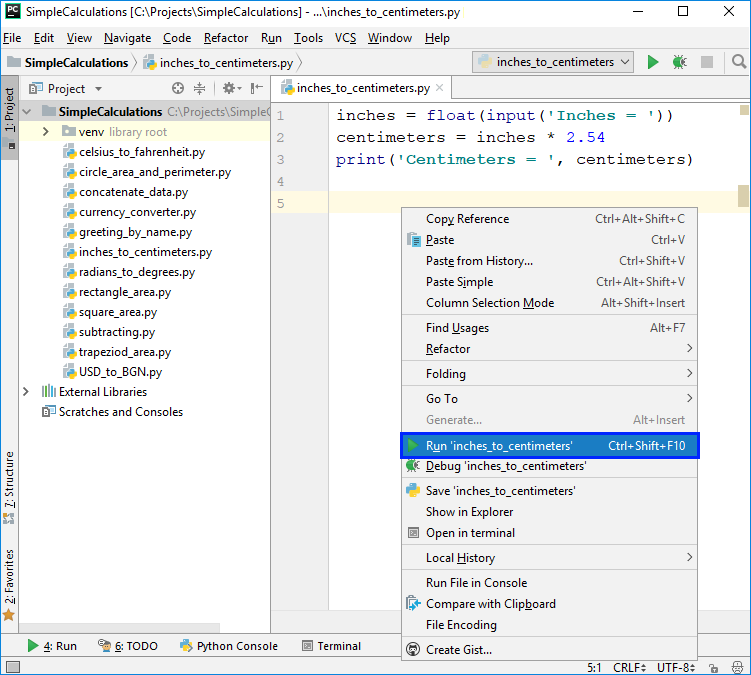Click the scroll-from-source target icon
Screen dimensions: 751x675
pyautogui.click(x=178, y=88)
